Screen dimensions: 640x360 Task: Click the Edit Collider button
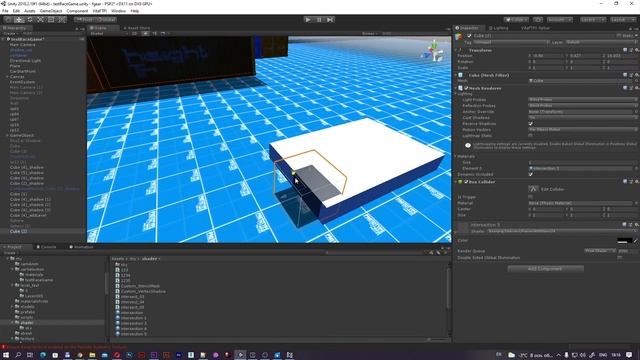[x=533, y=189]
